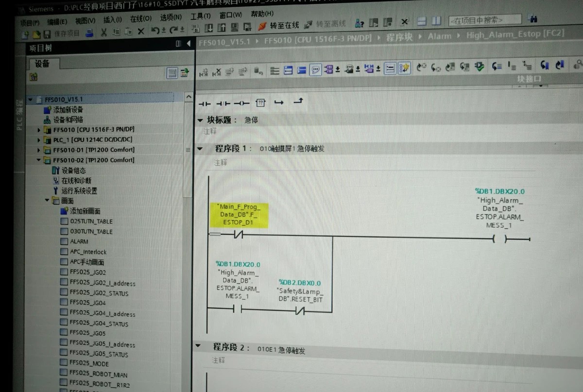Expand the FFS010 CPU 1516F-3 node
583x392 pixels.
tap(39, 130)
